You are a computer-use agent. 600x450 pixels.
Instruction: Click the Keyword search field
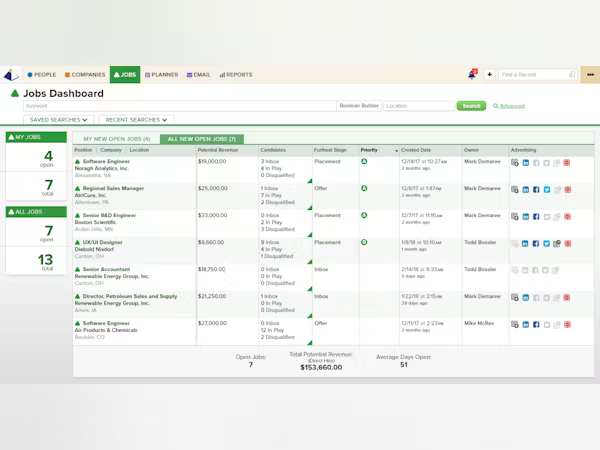coord(180,106)
